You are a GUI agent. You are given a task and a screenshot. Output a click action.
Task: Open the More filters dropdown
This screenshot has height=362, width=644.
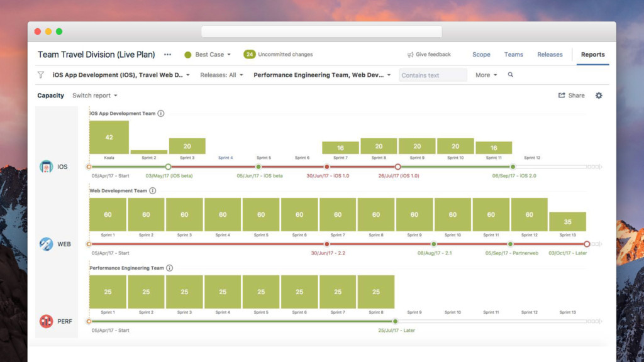486,75
